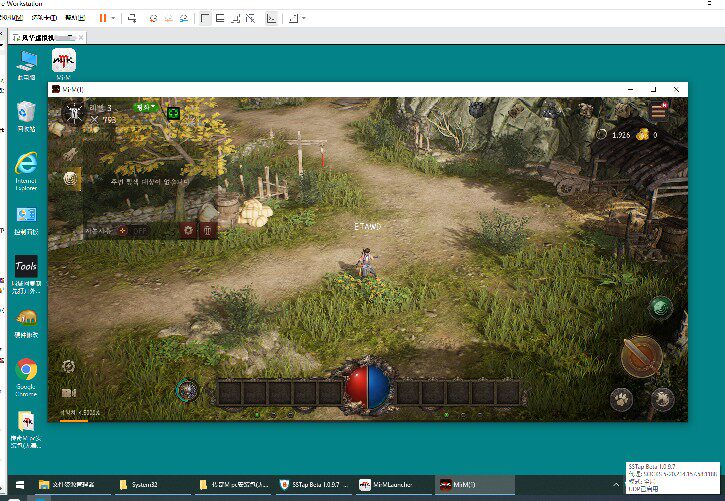Image resolution: width=725 pixels, height=501 pixels.
Task: Click send Ctrl+Alt+Del toolbar icon
Action: click(x=132, y=18)
